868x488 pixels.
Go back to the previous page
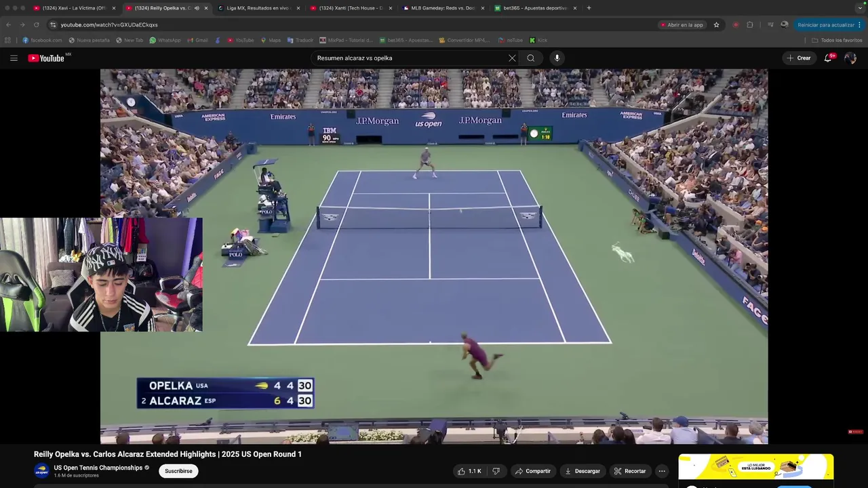point(8,25)
